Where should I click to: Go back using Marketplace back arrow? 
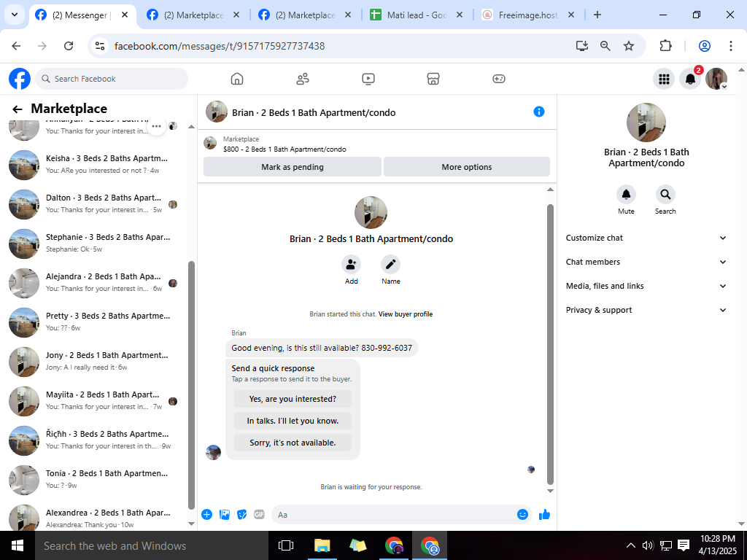click(18, 109)
